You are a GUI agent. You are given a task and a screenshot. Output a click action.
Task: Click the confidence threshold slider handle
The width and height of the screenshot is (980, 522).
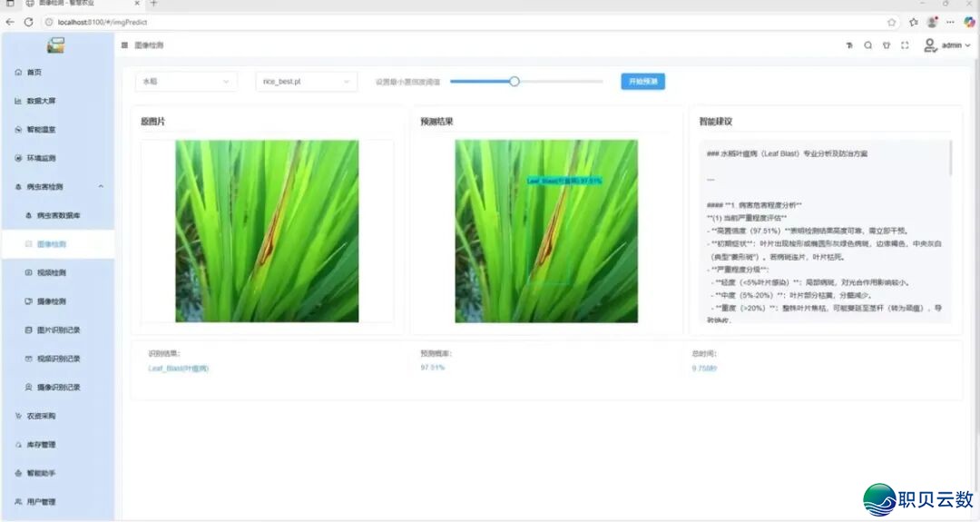pos(514,82)
